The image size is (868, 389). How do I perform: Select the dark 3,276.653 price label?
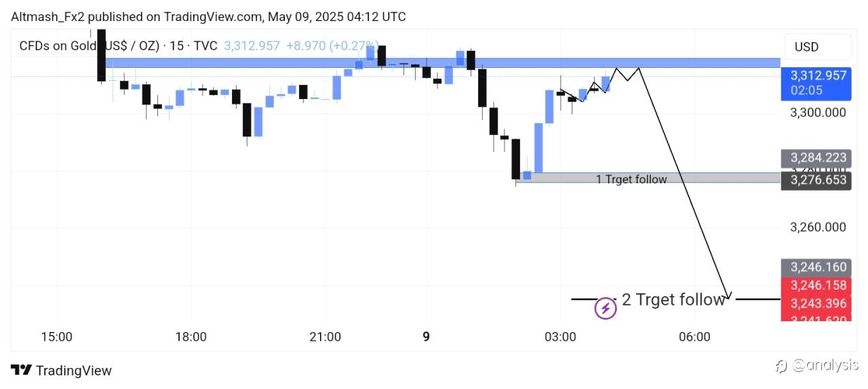[814, 180]
